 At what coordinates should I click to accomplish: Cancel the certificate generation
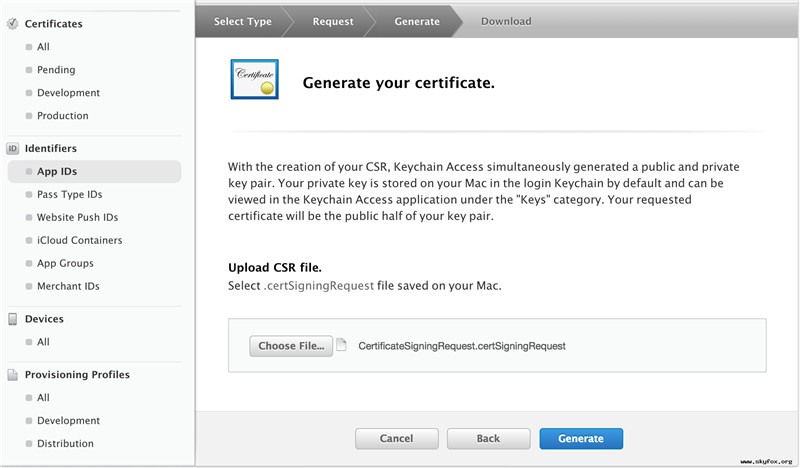[397, 438]
